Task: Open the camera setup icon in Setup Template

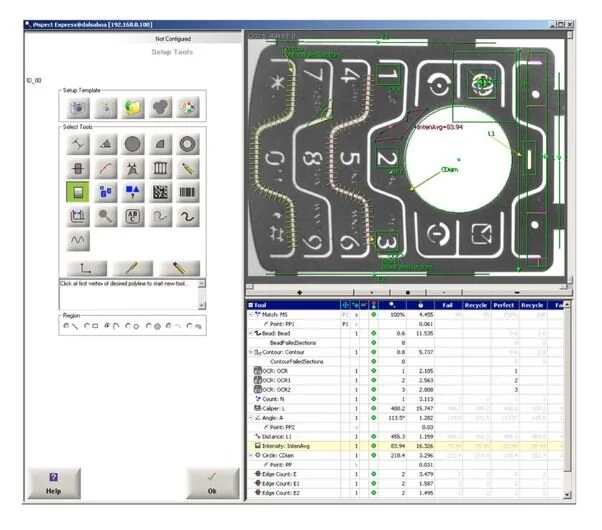Action: pyautogui.click(x=78, y=107)
